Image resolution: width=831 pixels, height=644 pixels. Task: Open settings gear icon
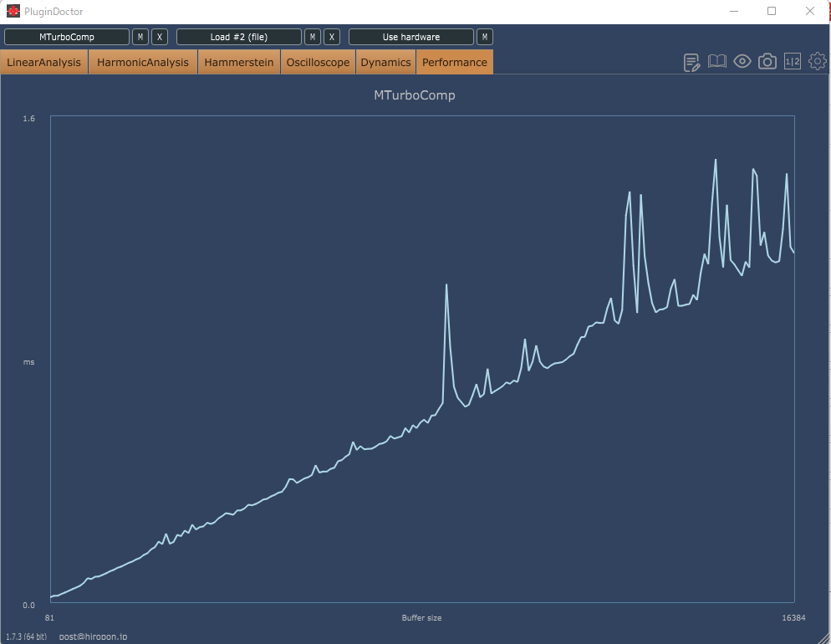[818, 62]
